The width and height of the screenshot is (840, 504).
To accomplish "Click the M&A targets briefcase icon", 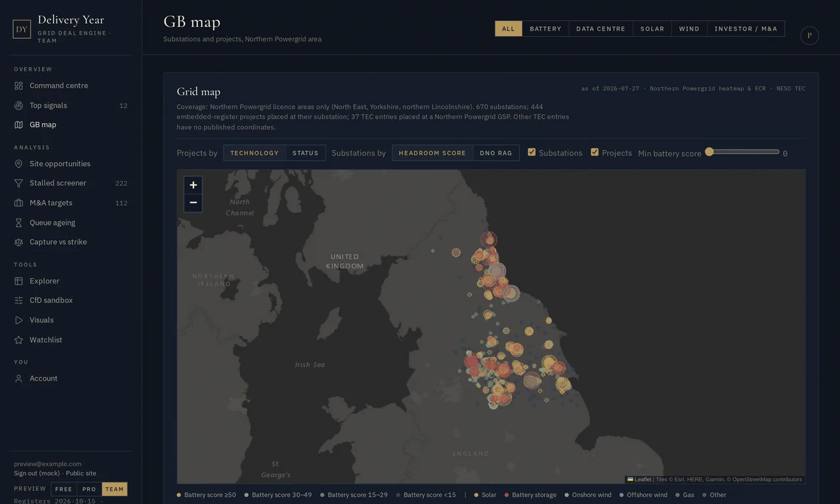I will pos(18,203).
